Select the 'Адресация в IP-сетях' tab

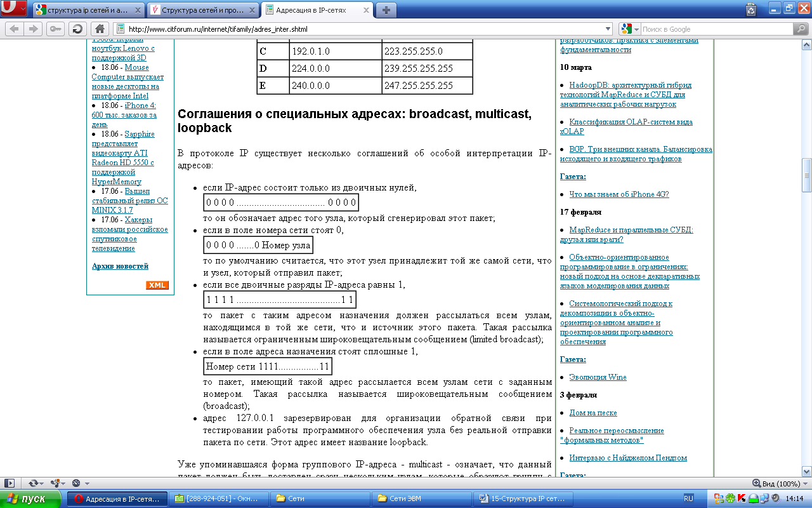[318, 11]
